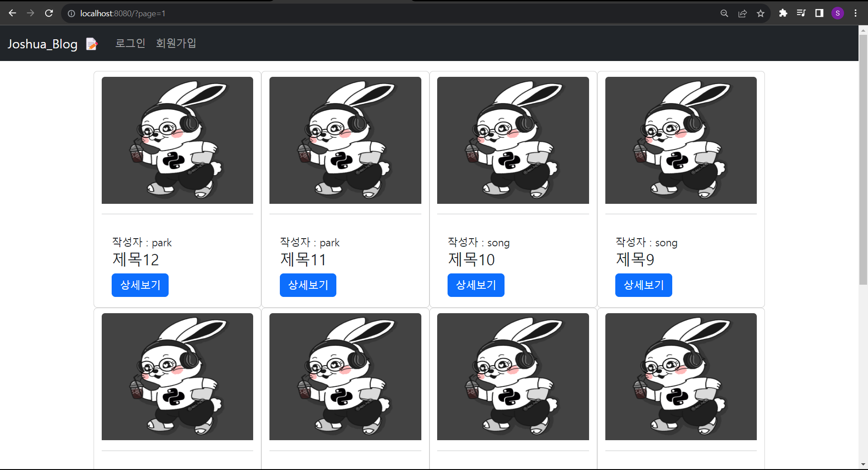Click the page vertical scrollbar thumb
This screenshot has width=868, height=470.
pyautogui.click(x=863, y=160)
